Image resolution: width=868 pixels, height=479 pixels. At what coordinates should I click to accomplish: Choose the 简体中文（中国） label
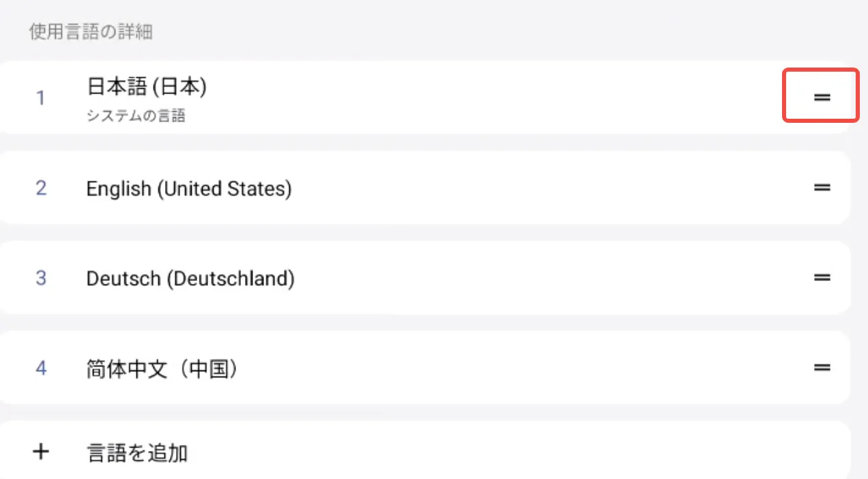tap(163, 369)
